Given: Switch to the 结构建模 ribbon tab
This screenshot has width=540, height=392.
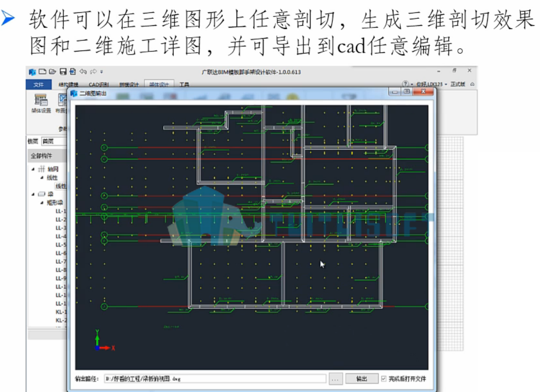Looking at the screenshot, I should (68, 85).
